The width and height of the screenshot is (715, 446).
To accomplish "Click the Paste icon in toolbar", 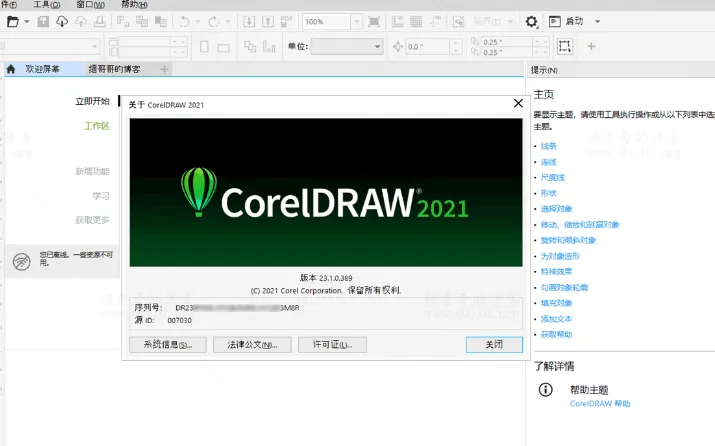I will (161, 21).
